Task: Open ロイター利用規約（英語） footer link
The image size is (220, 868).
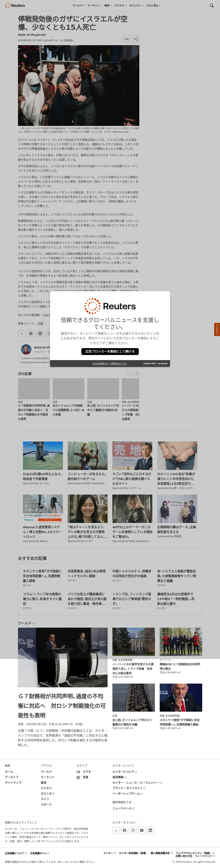Action: [x=133, y=853]
